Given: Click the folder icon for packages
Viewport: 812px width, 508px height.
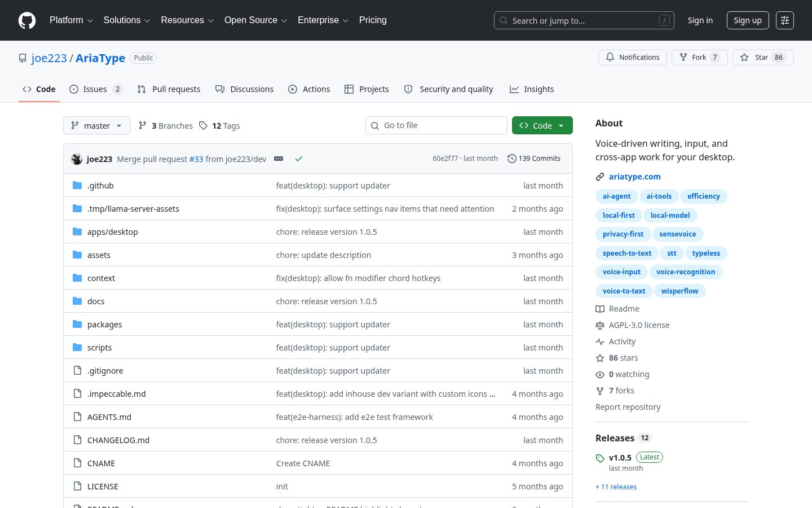Looking at the screenshot, I should [x=77, y=324].
